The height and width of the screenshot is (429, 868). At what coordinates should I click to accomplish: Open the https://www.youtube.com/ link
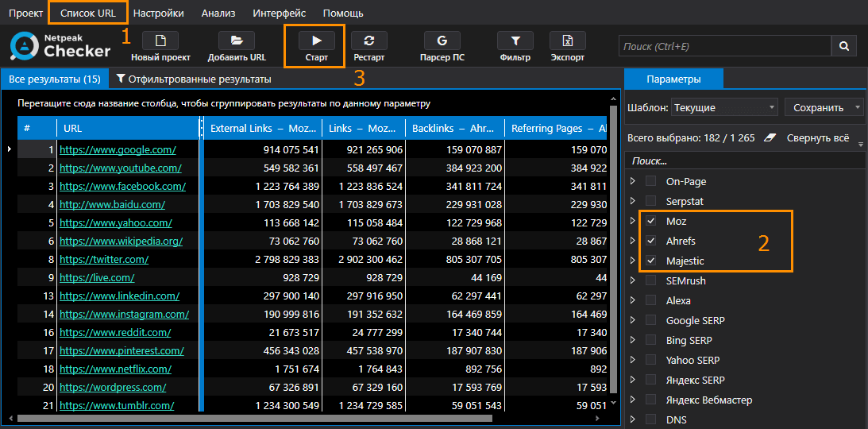coord(121,168)
